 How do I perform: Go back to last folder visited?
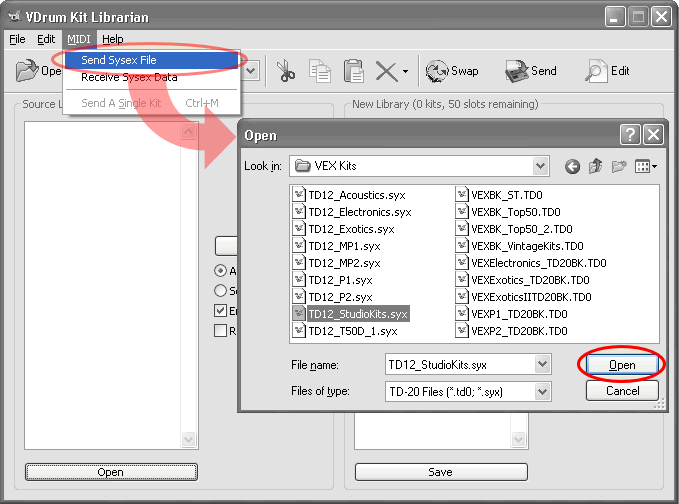tap(573, 166)
